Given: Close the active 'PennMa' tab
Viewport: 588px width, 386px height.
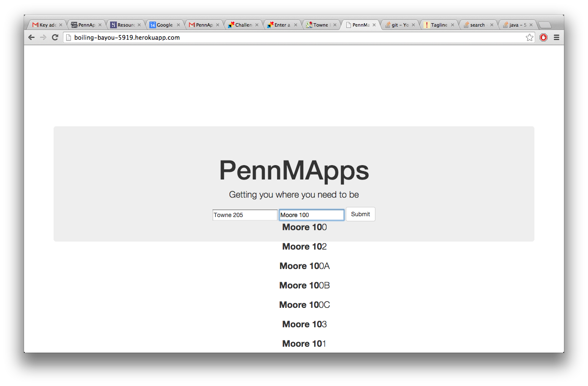Looking at the screenshot, I should coord(374,25).
